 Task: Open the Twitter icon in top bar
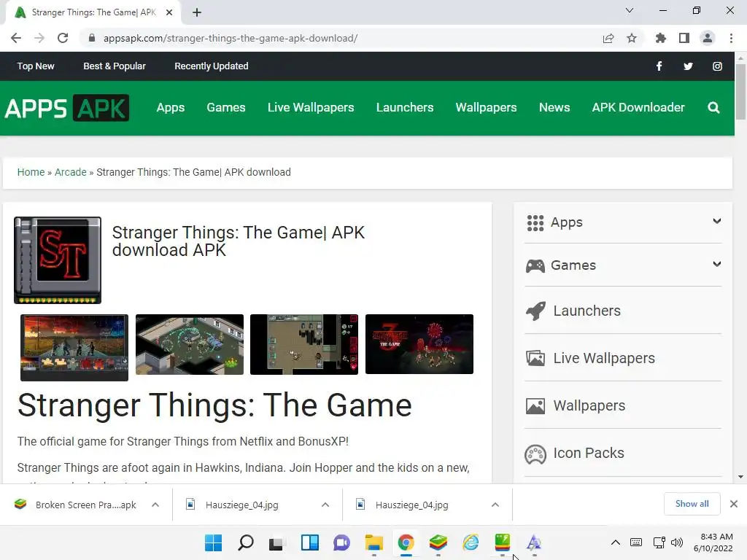pos(688,66)
